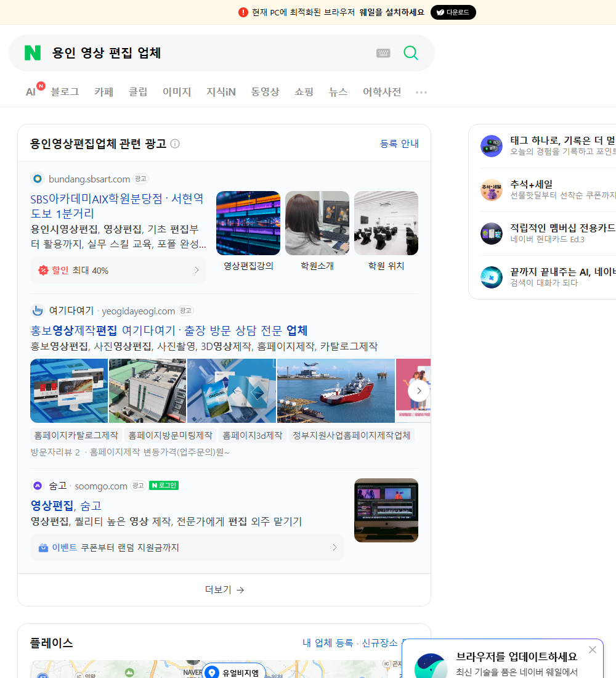Click the 유얼비지엠 map pin marker

212,672
